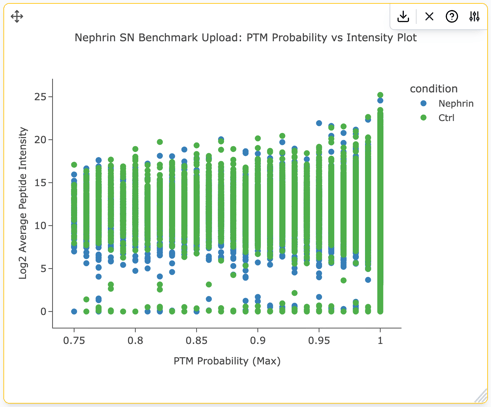
Task: Click the 0.9 x-axis tick label
Action: coord(258,340)
